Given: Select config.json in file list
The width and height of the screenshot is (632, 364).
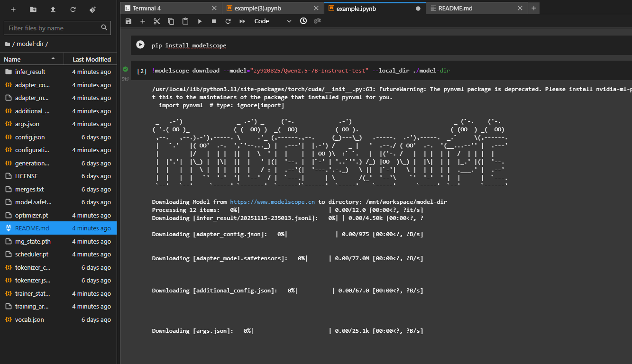Looking at the screenshot, I should [x=58, y=137].
